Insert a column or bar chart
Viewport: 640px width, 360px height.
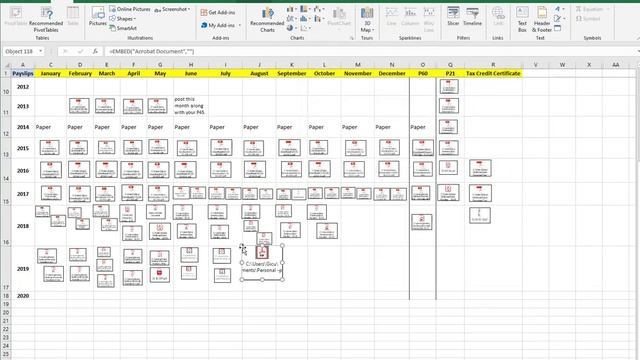click(x=291, y=9)
